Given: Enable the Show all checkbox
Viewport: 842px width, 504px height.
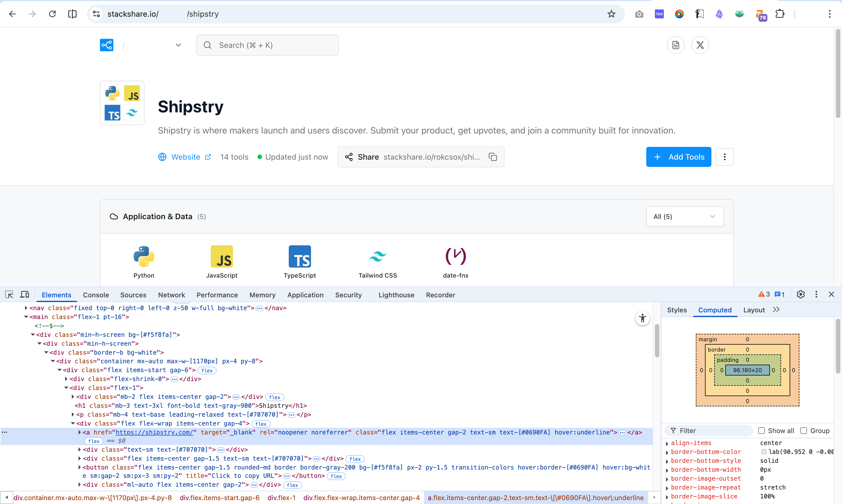Looking at the screenshot, I should 762,431.
